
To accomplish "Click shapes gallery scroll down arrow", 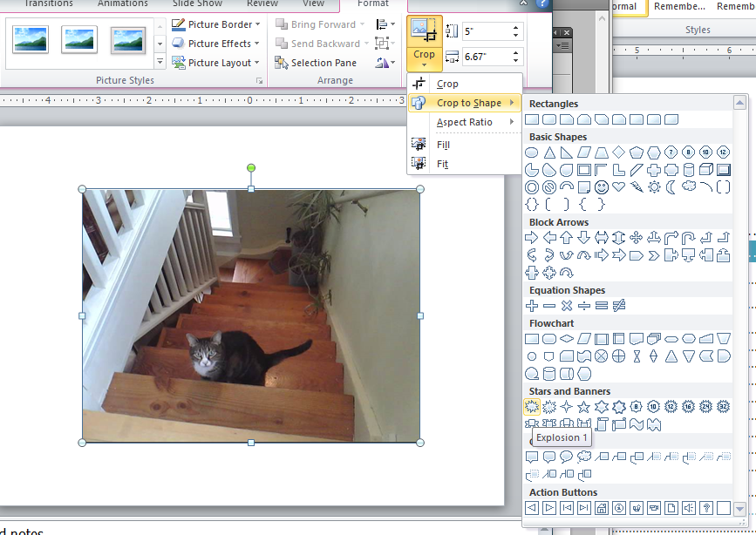I will pos(739,509).
